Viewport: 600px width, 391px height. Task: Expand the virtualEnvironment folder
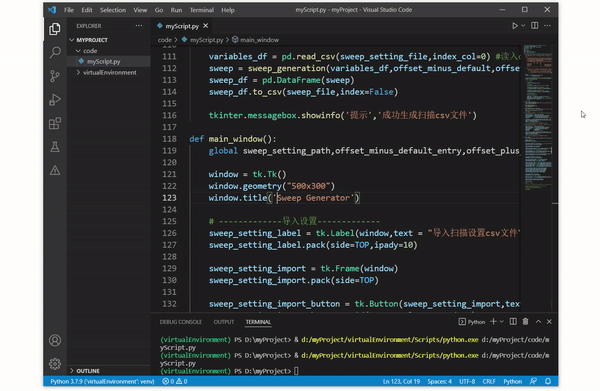pos(109,72)
